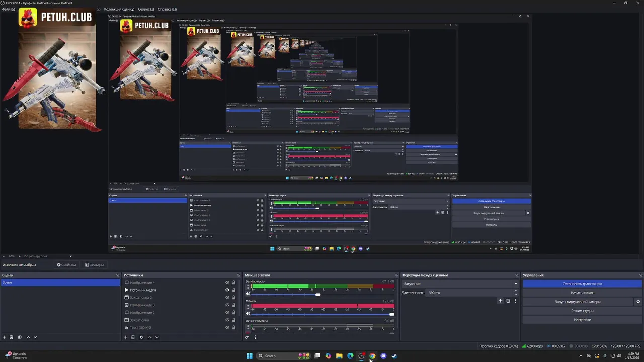
Task: Move source up in Источники toolbar
Action: 150,337
